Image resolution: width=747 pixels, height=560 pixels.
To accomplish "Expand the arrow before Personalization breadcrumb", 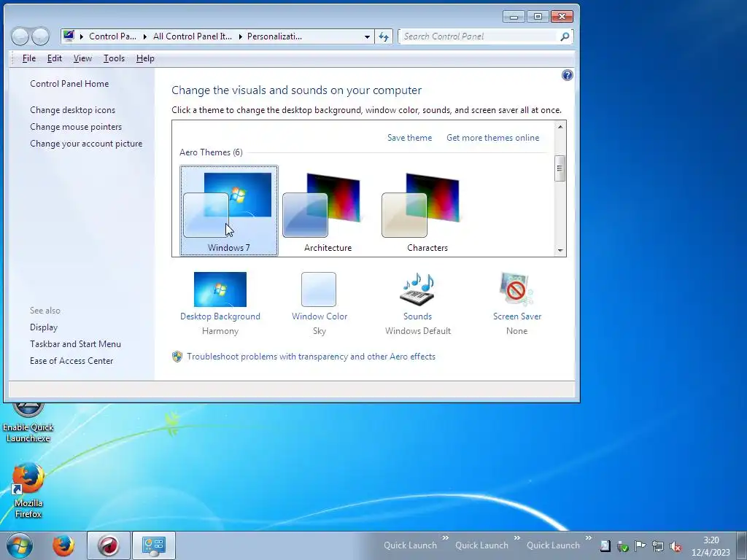I will [x=239, y=36].
